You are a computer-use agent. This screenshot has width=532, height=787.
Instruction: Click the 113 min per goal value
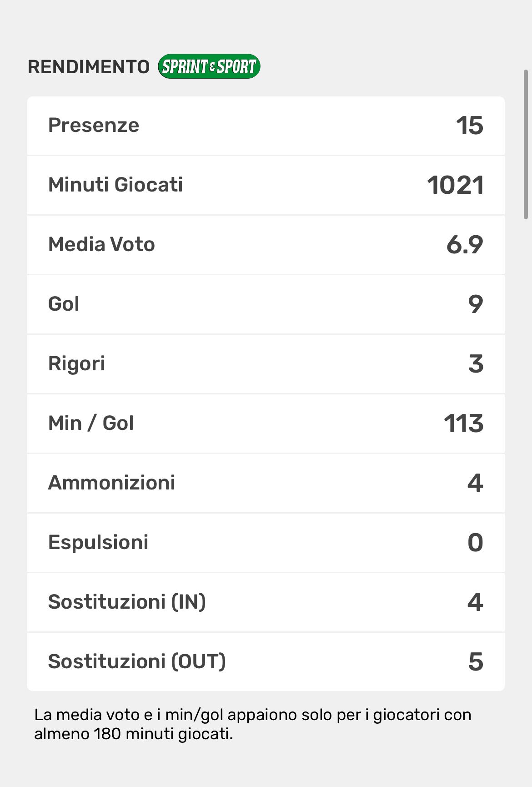[463, 424]
